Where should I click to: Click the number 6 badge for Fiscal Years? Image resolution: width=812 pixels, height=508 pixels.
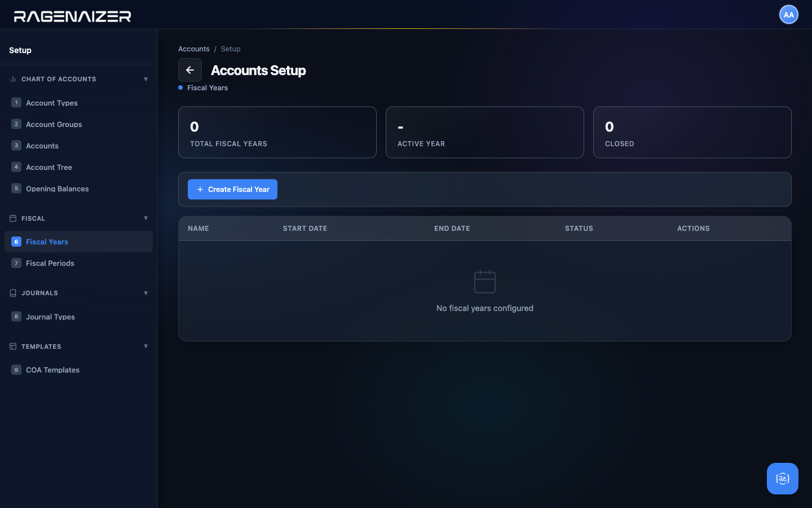pyautogui.click(x=16, y=242)
